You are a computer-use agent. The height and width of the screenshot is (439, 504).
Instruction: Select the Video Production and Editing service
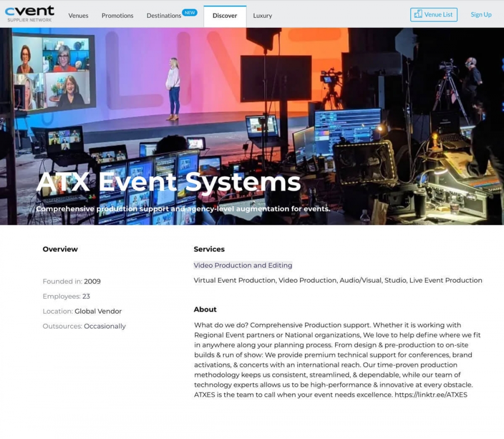coord(243,265)
